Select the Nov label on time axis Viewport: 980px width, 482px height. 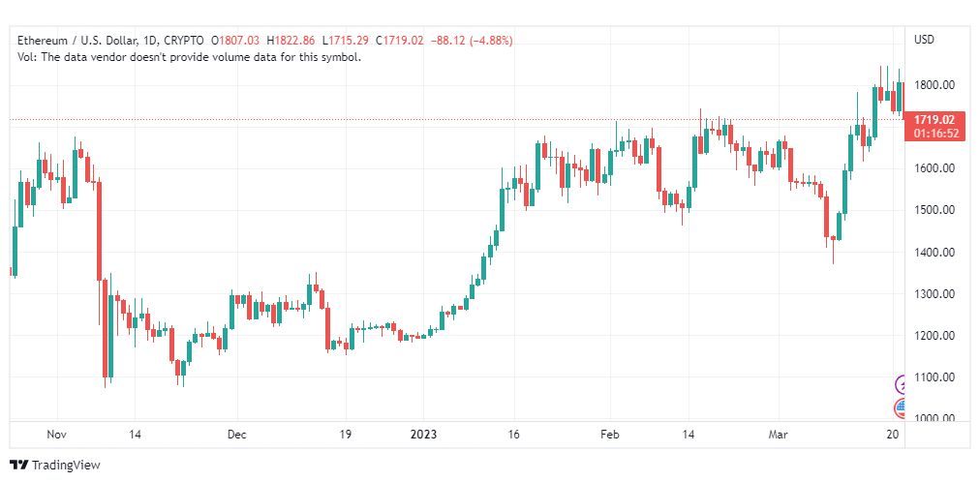point(57,434)
